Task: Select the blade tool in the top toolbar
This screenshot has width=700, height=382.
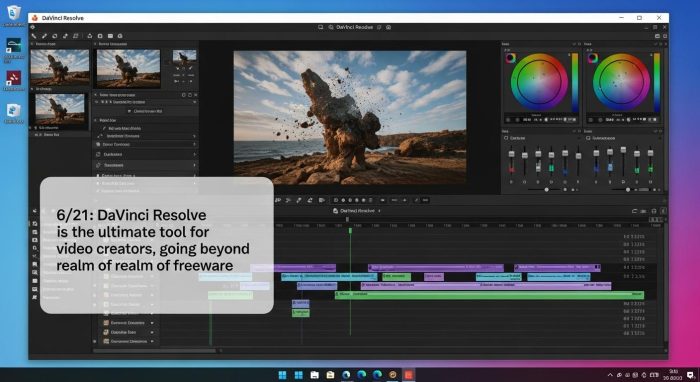Action: pos(34,36)
